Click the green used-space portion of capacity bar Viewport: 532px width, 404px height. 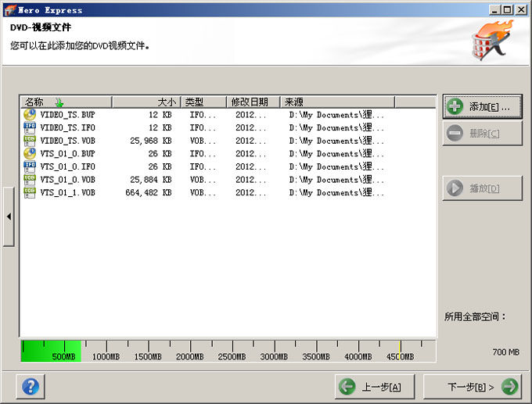point(51,351)
